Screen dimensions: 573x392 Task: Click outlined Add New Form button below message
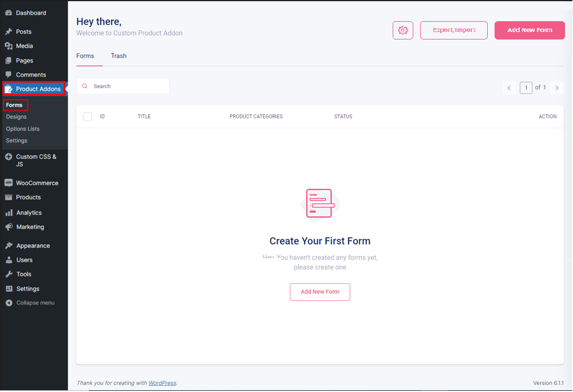(x=320, y=292)
